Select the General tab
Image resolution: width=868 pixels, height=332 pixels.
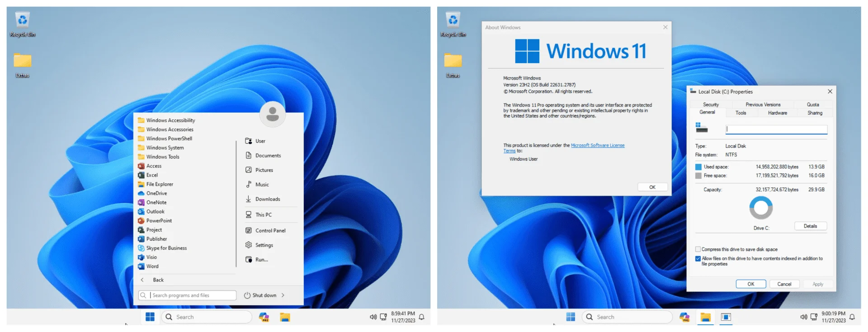(708, 112)
